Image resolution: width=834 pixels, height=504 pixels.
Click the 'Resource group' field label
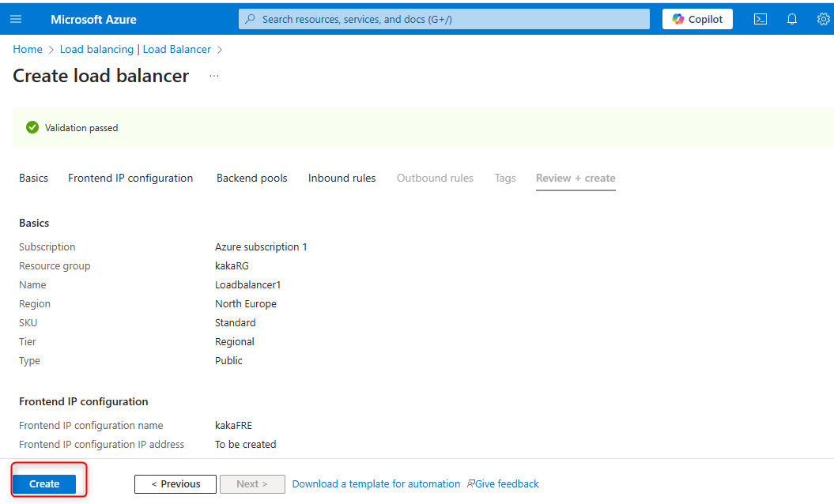[55, 265]
